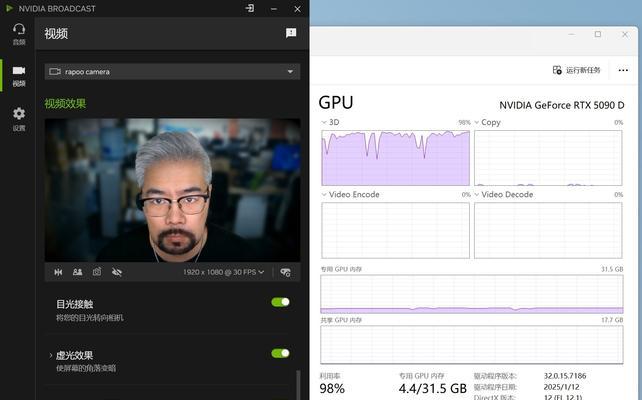Open the rapoo camera device dropdown
The width and height of the screenshot is (642, 400).
pos(172,72)
